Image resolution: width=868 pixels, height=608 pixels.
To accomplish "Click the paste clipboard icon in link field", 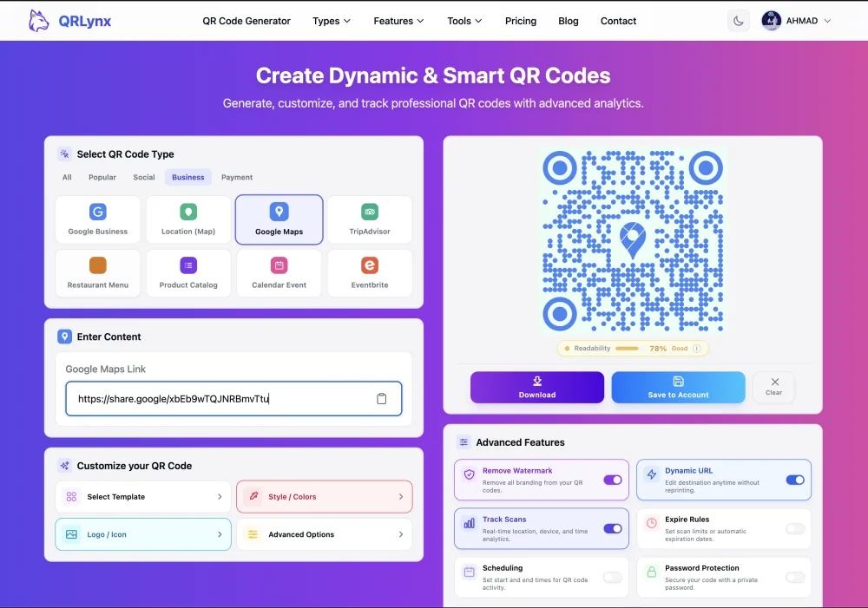I will click(381, 399).
